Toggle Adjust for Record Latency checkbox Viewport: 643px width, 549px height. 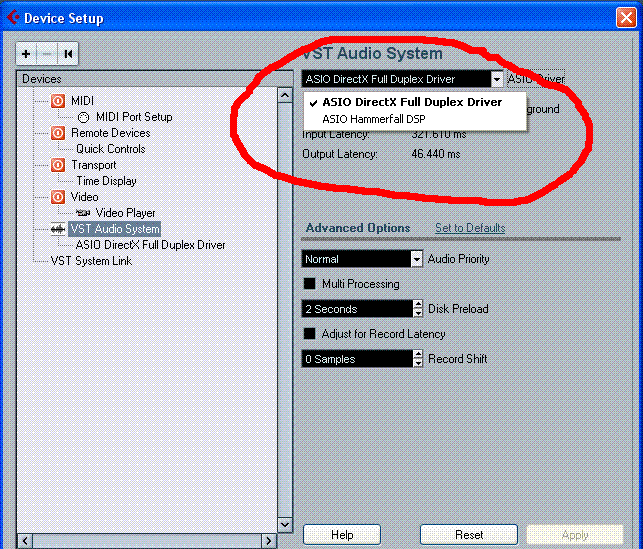pos(309,334)
